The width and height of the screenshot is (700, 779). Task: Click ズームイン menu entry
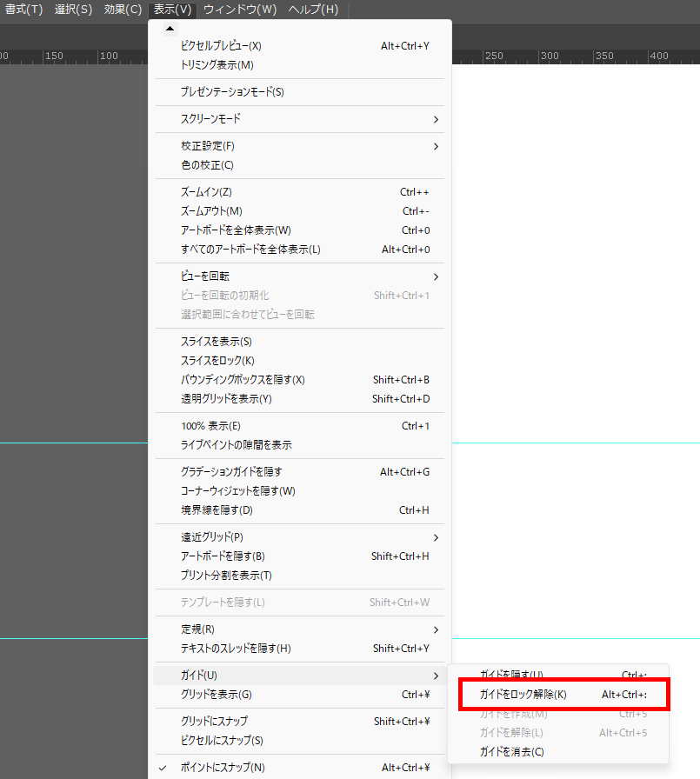tap(206, 192)
